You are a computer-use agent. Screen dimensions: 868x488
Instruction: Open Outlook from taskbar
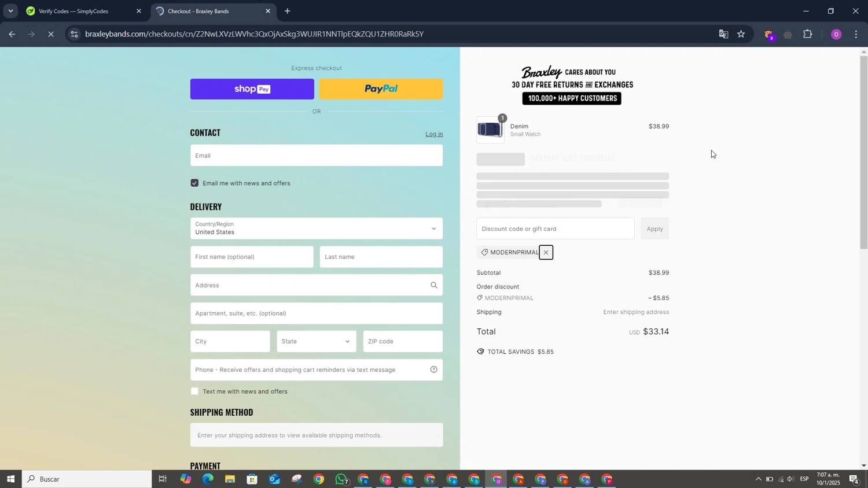pos(274,479)
